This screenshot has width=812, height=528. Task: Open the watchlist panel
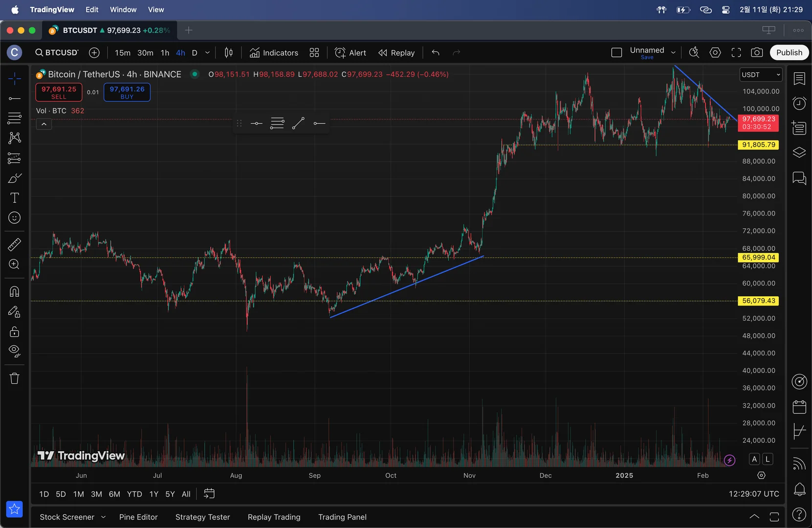[x=799, y=79]
